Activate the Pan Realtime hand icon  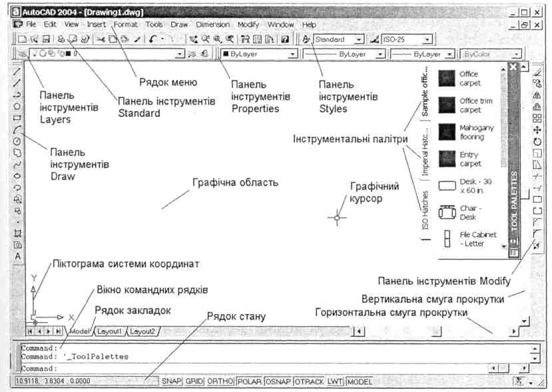coord(193,39)
